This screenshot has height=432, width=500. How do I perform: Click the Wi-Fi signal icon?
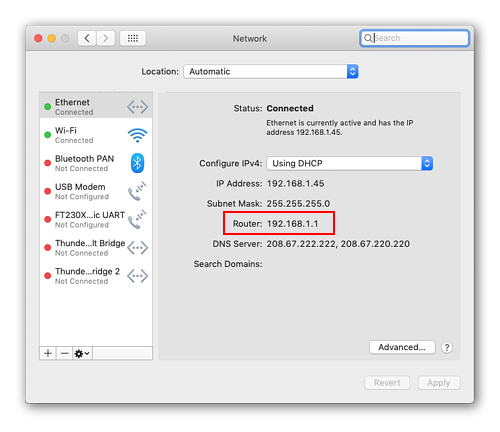[137, 135]
